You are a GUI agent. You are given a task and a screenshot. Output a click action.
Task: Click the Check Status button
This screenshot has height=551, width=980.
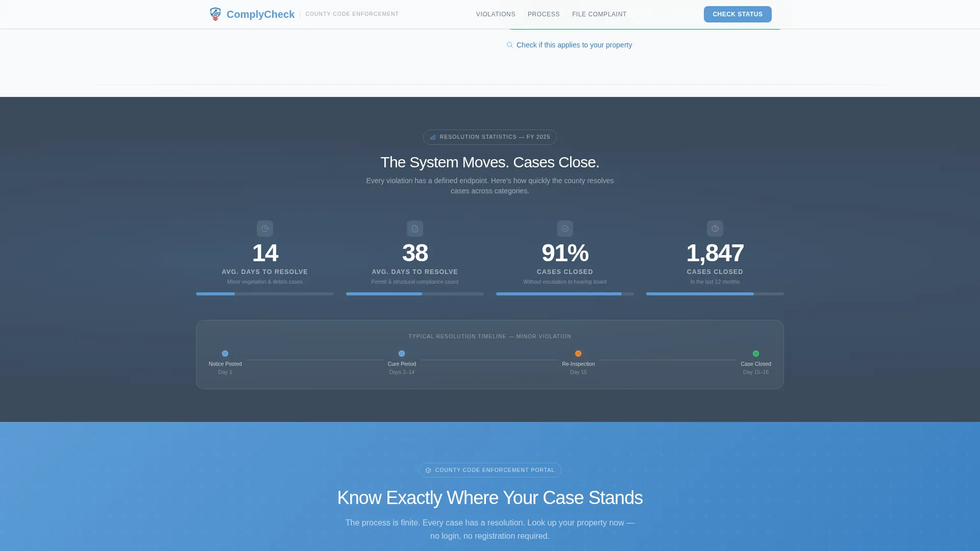point(738,14)
